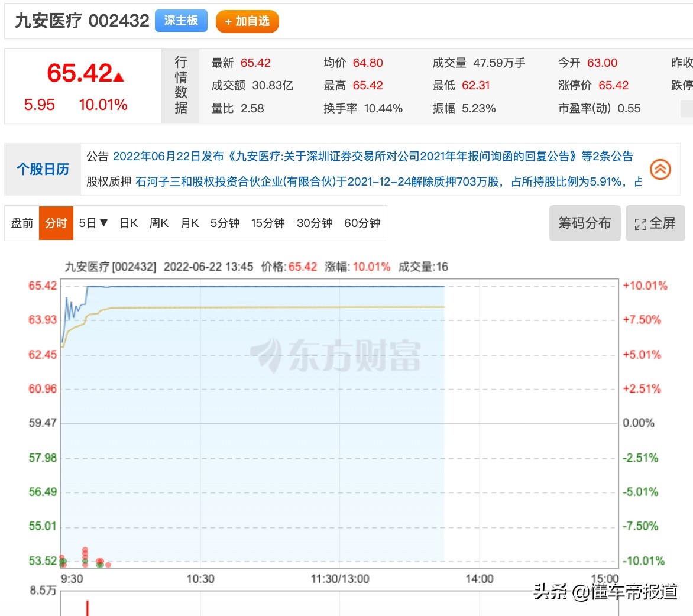Click the 涨停价 65.42 value

click(613, 85)
